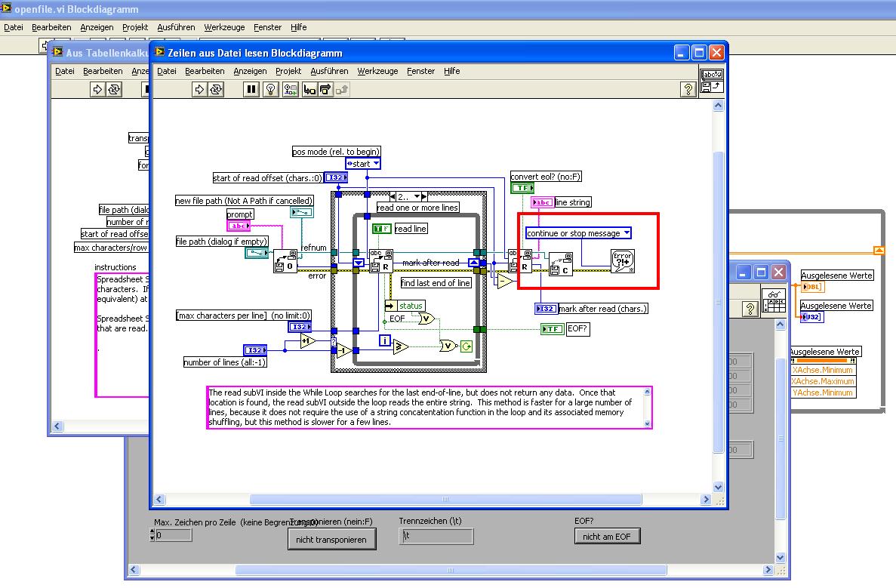This screenshot has height=588, width=896.
Task: Click the U32 Ausgelesene Werte terminal
Action: pyautogui.click(x=811, y=317)
